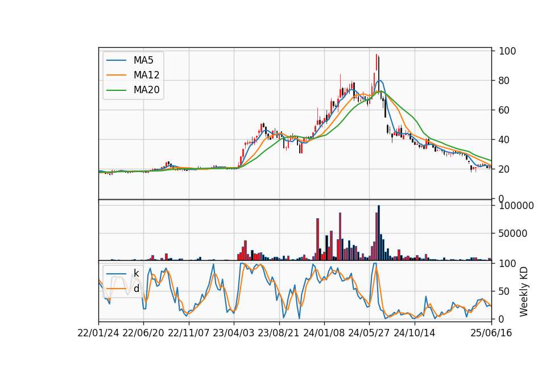Click the price axis label 20
Viewport: 546px width, 392px height.
click(x=504, y=169)
